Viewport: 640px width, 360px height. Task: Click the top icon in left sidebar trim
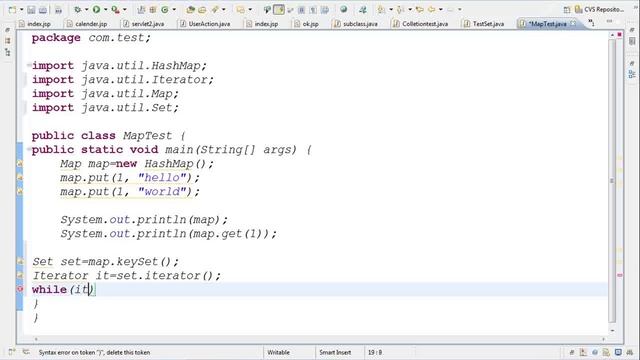tap(7, 30)
